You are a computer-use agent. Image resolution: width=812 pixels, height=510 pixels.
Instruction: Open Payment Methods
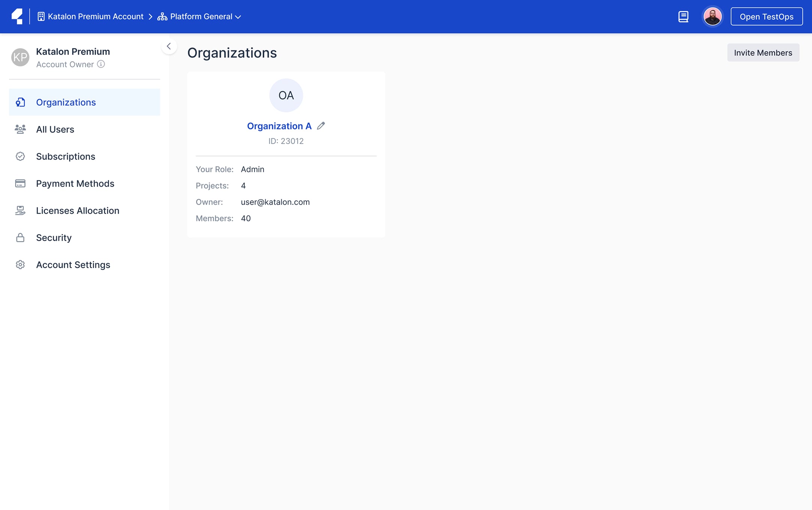84,183
